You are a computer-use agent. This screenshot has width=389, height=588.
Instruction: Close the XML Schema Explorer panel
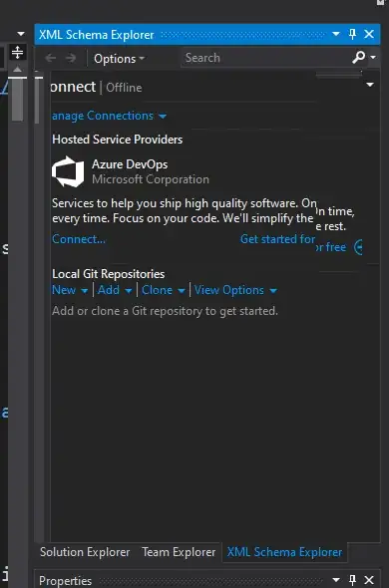369,35
